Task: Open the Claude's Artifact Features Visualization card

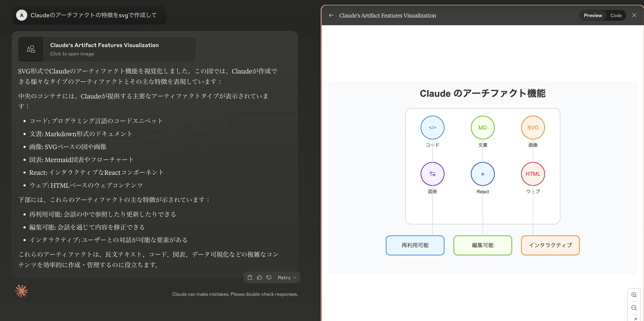Action: pos(107,49)
